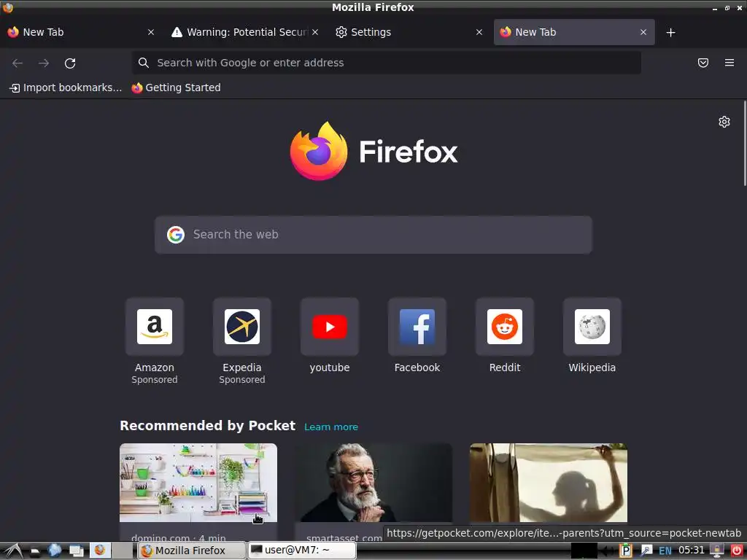
Task: Click the 05:31 clock in the tray
Action: [692, 551]
